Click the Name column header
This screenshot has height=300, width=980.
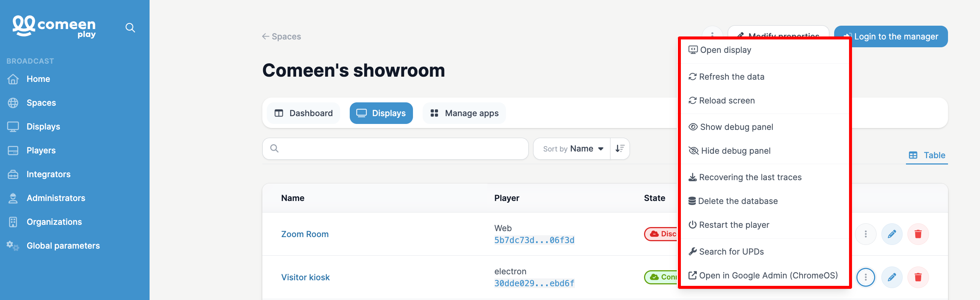[292, 198]
